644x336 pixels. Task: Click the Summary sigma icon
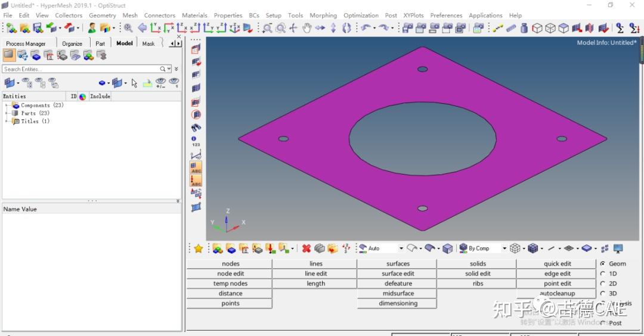pyautogui.click(x=620, y=28)
